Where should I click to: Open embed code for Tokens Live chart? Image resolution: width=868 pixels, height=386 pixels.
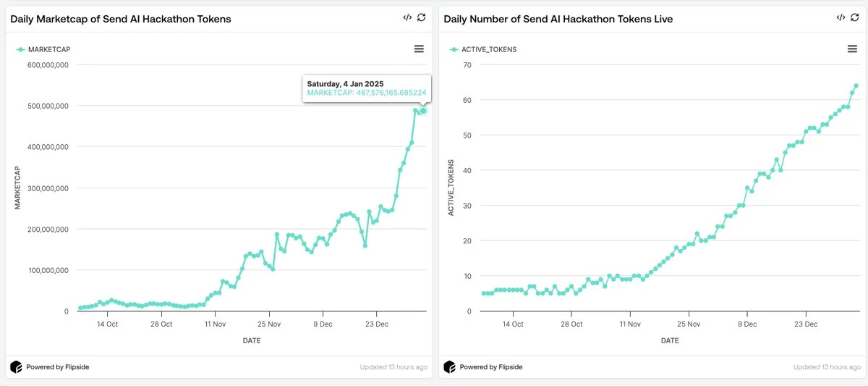(841, 17)
